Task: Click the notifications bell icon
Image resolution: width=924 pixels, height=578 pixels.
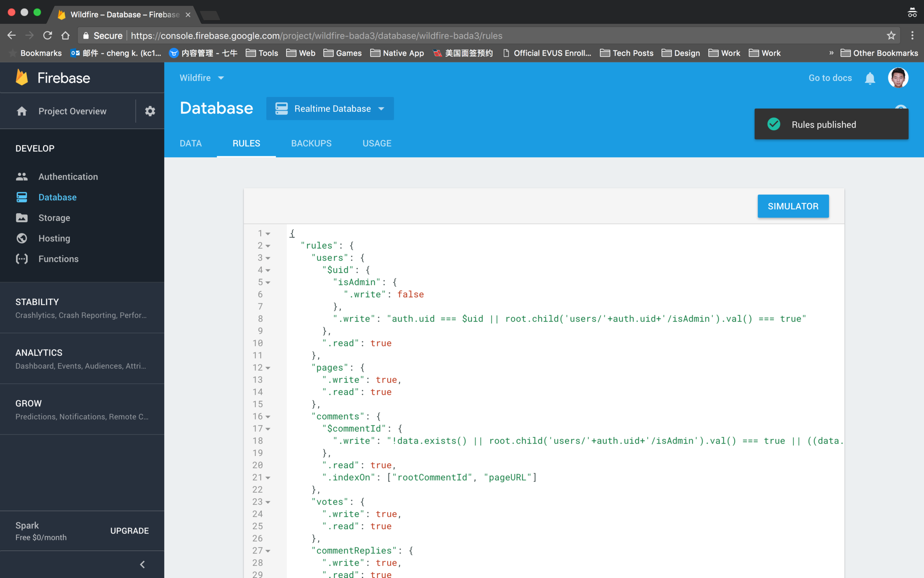Action: pyautogui.click(x=870, y=78)
